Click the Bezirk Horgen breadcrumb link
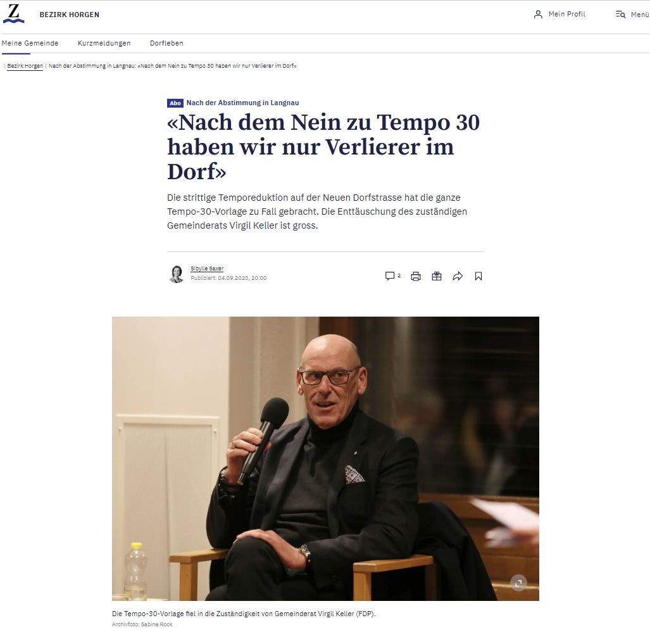The width and height of the screenshot is (650, 644). tap(25, 66)
